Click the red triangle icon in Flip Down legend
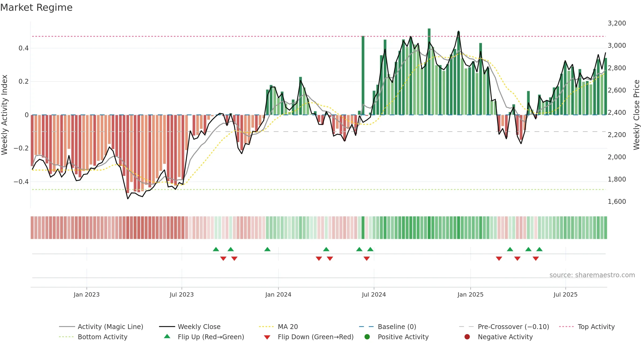Image resolution: width=644 pixels, height=362 pixels. pos(267,337)
